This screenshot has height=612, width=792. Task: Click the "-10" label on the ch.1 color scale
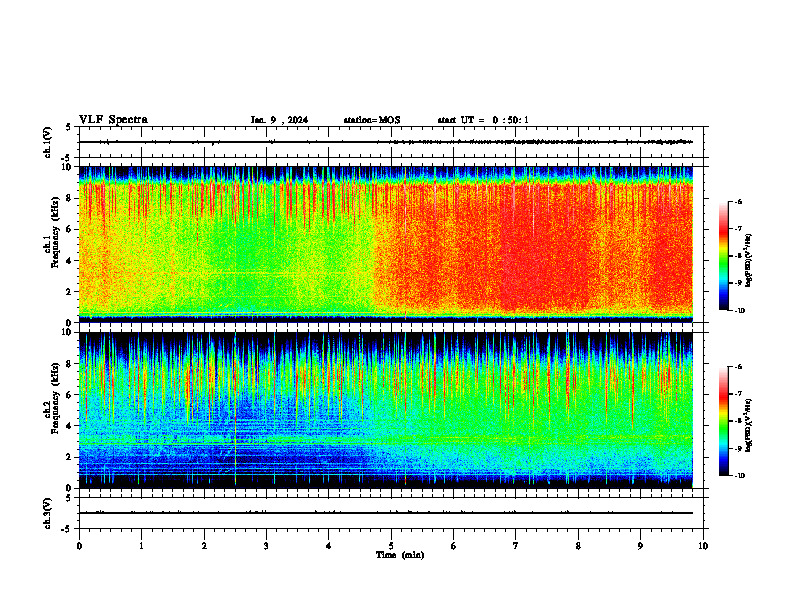(738, 311)
